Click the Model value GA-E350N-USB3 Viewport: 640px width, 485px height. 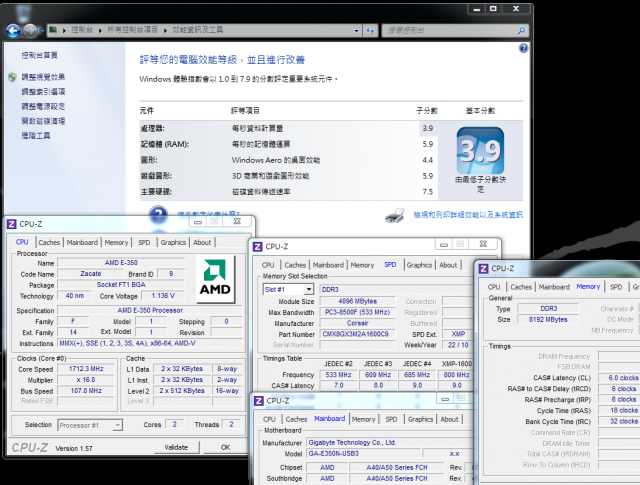click(x=363, y=454)
